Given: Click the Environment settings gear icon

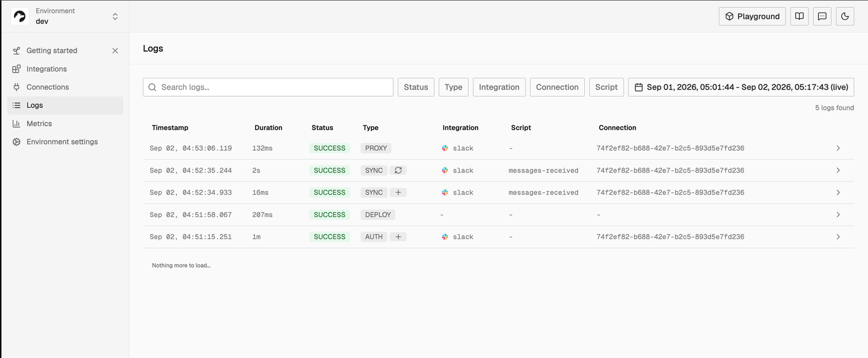Looking at the screenshot, I should [16, 142].
